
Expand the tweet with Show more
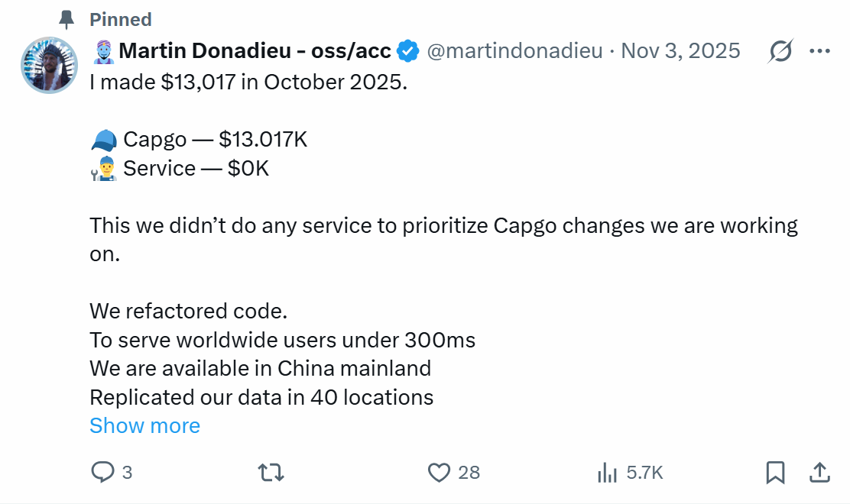point(144,425)
